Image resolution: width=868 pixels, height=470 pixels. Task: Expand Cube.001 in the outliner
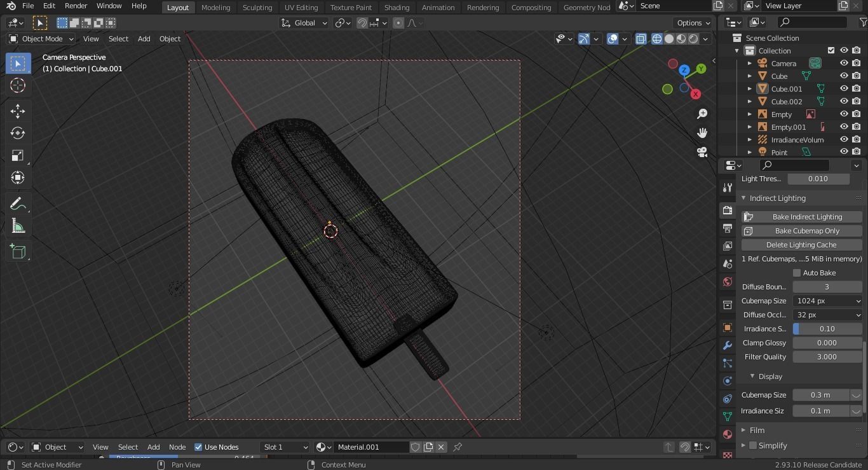pyautogui.click(x=750, y=88)
